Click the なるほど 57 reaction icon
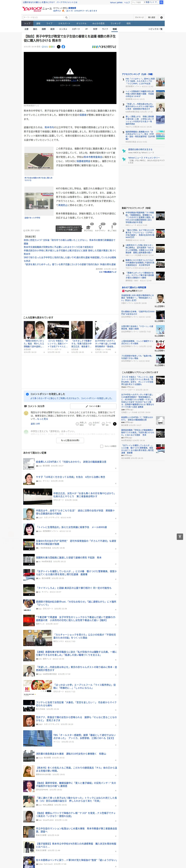Viewport: 186px width, 868px height. click(91, 424)
